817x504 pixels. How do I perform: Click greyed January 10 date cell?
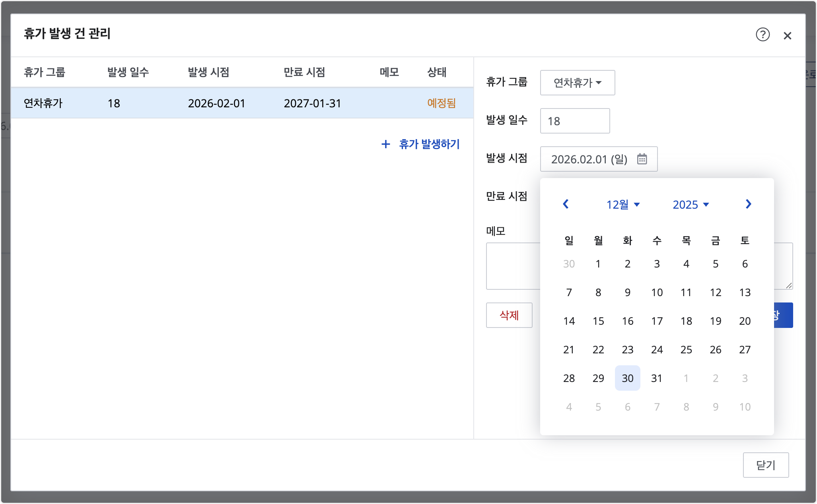coord(745,407)
